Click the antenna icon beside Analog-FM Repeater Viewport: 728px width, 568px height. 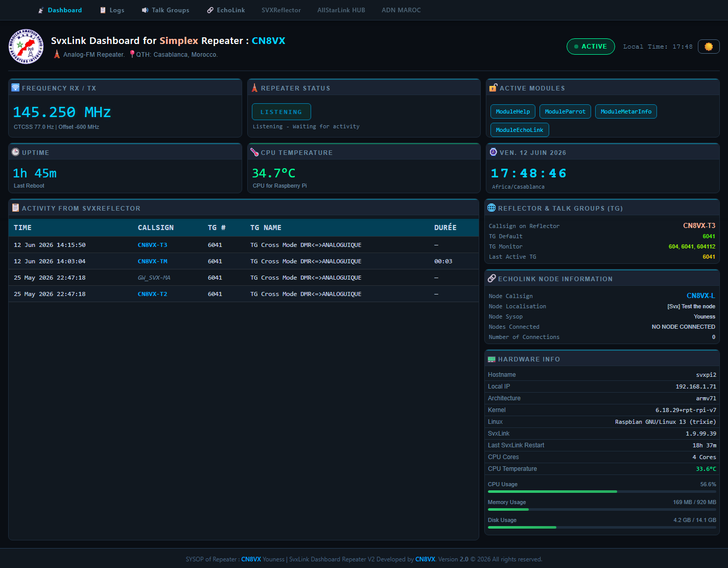[x=57, y=54]
